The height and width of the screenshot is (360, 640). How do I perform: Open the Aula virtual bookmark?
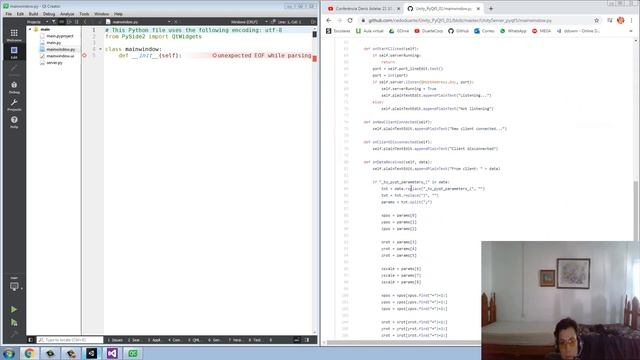(369, 31)
